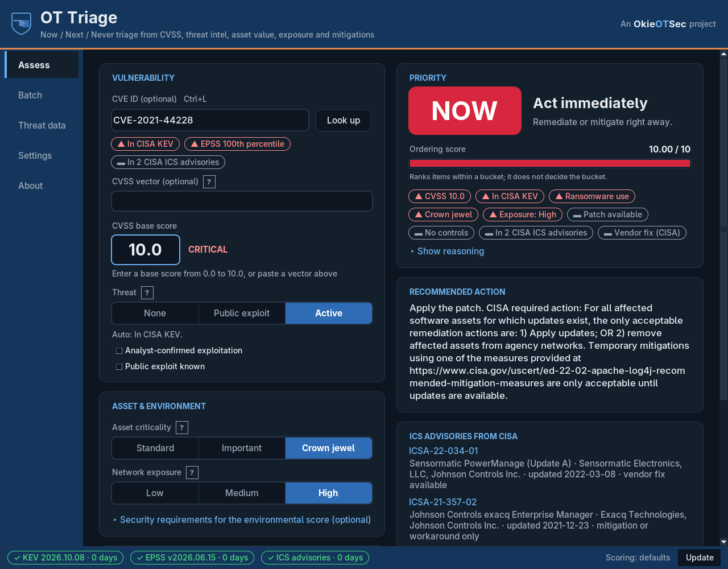Expand Security requirements for environmental score

point(242,520)
